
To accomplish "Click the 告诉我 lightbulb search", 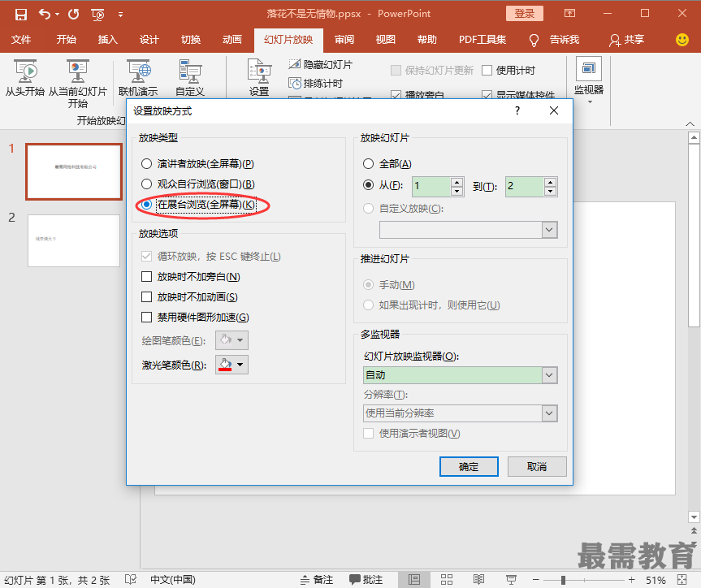I will [x=554, y=40].
